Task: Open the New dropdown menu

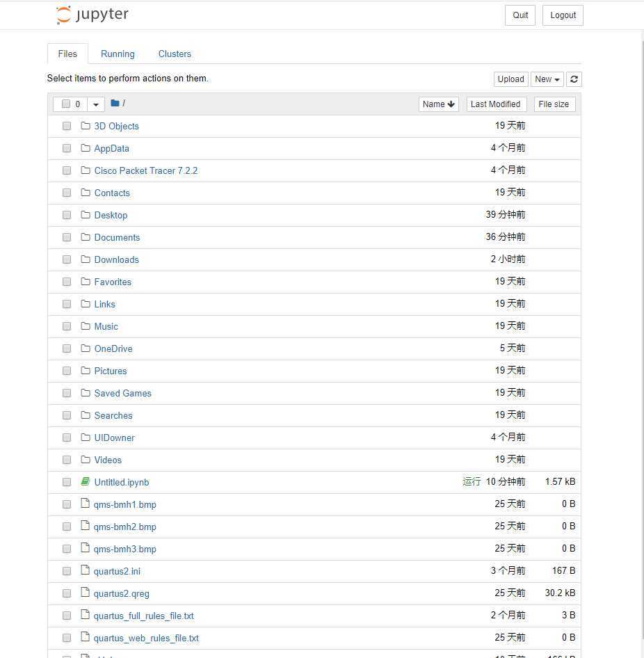Action: tap(547, 79)
